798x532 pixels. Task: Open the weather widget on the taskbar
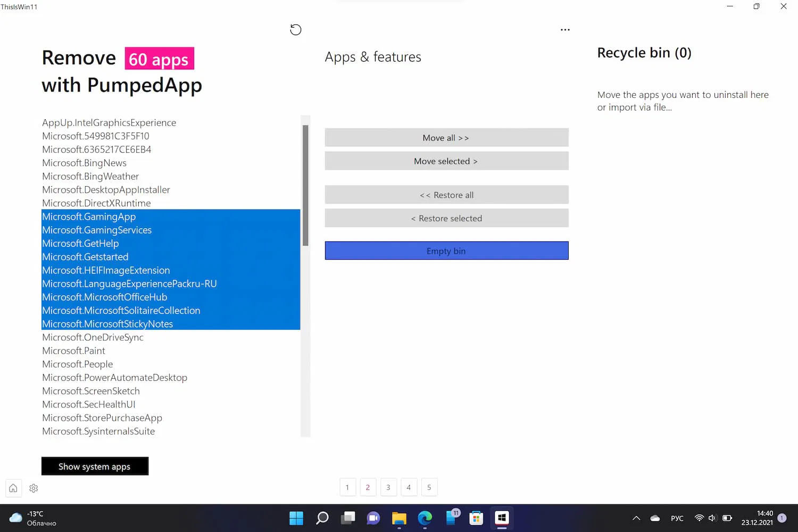34,518
